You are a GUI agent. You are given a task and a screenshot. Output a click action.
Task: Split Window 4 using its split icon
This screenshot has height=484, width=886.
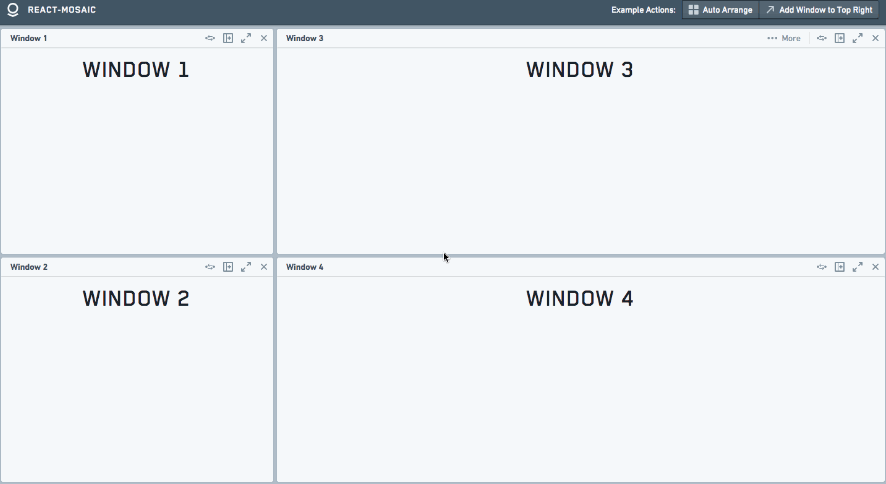coord(840,267)
